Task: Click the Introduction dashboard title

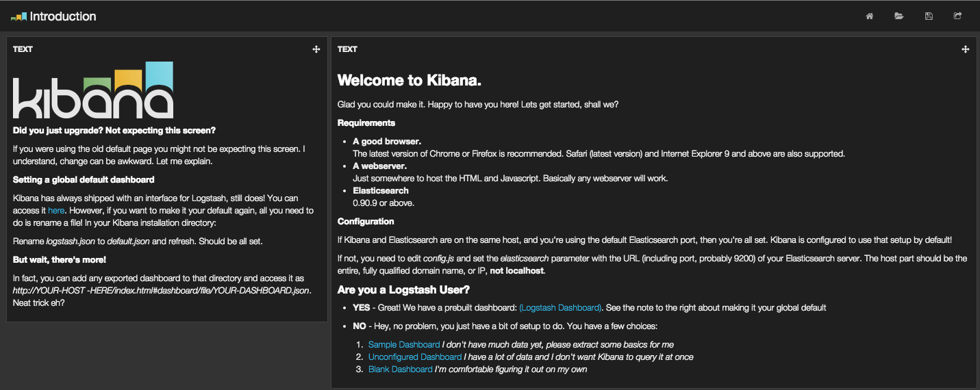Action: tap(63, 16)
